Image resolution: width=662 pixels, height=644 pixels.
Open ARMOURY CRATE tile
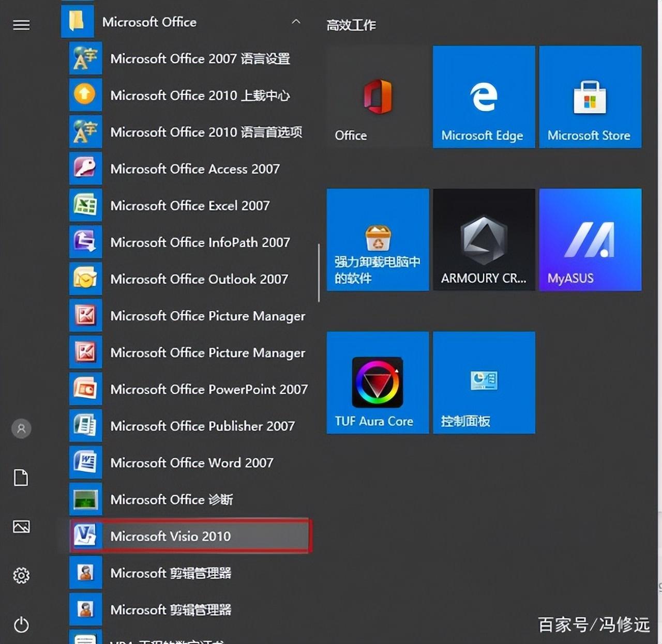[483, 240]
